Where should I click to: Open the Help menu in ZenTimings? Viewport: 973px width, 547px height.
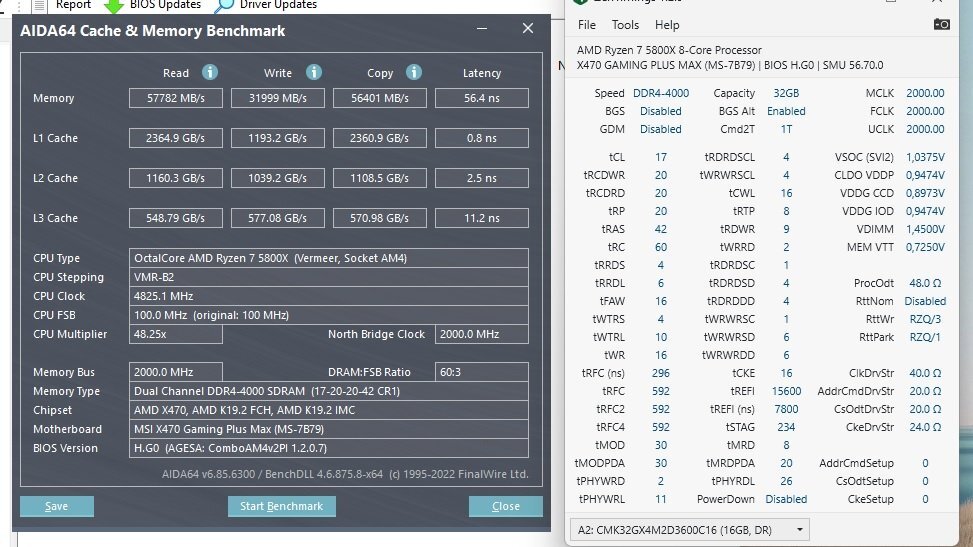(x=667, y=25)
